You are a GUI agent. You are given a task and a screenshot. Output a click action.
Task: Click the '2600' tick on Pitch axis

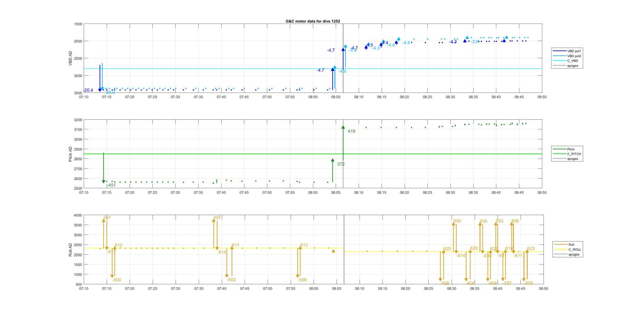78,179
